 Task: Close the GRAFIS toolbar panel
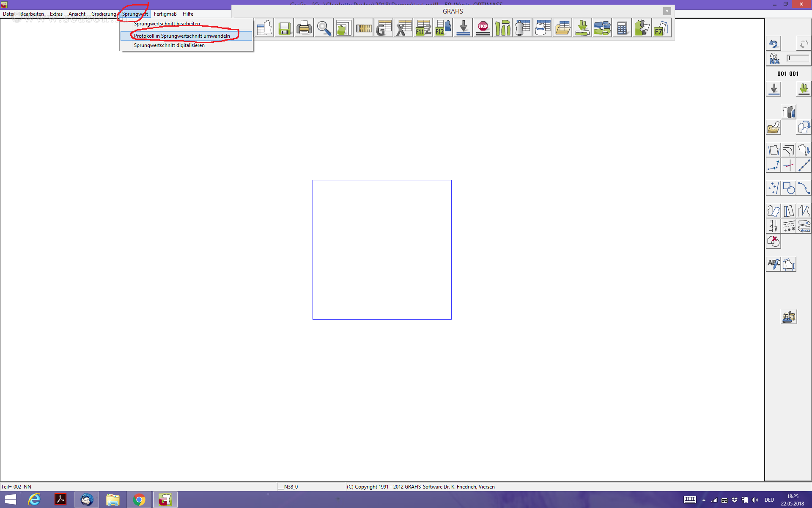point(667,11)
